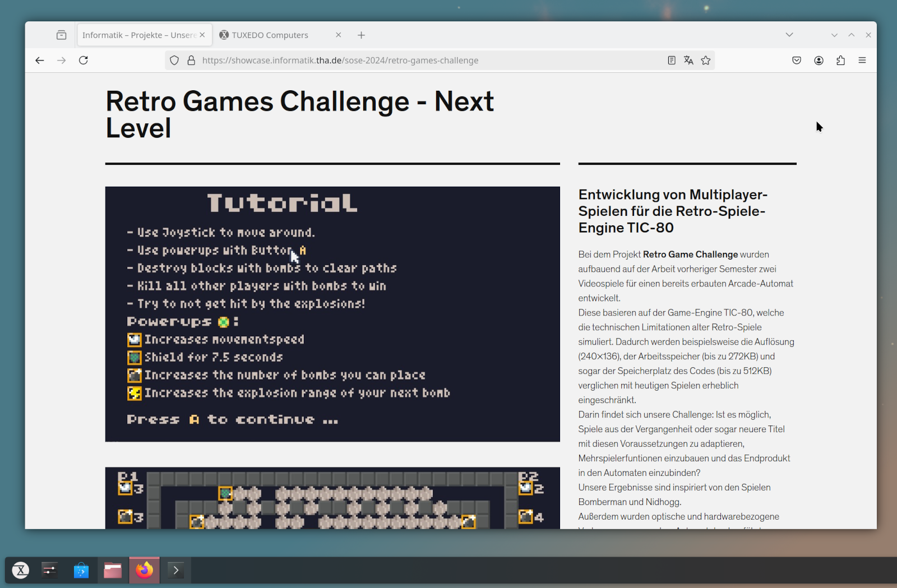Open a new tab
This screenshot has height=588, width=897.
tap(361, 35)
